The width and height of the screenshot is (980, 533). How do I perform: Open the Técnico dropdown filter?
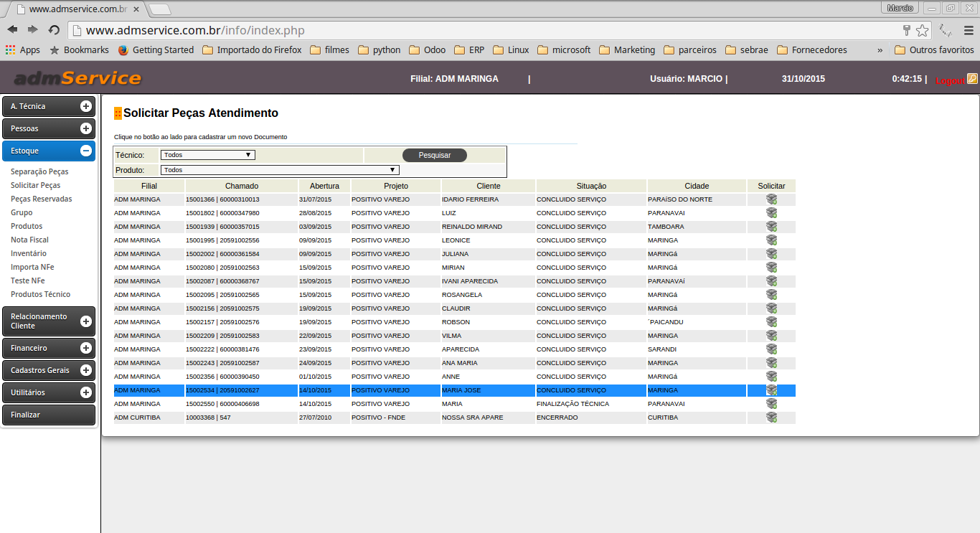click(207, 155)
